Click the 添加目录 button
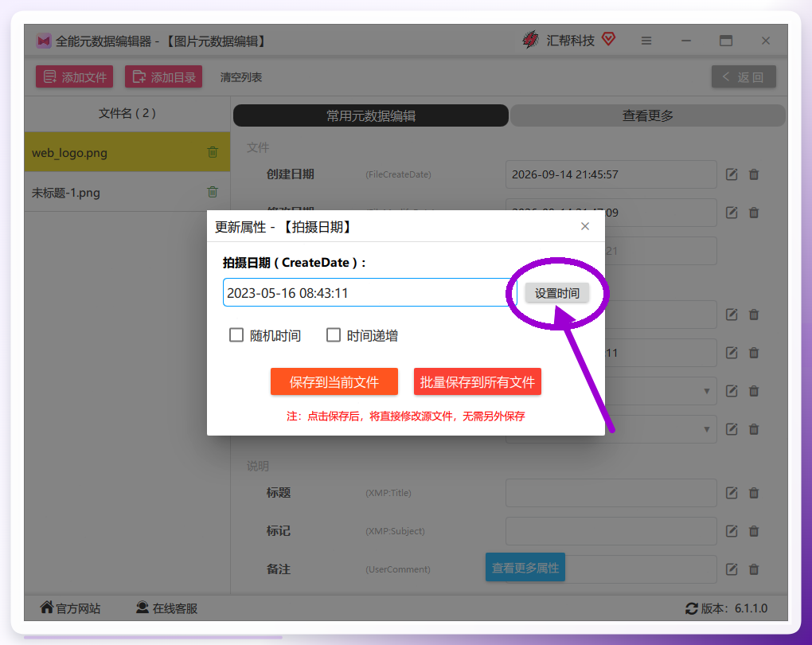The height and width of the screenshot is (645, 812). click(x=164, y=76)
